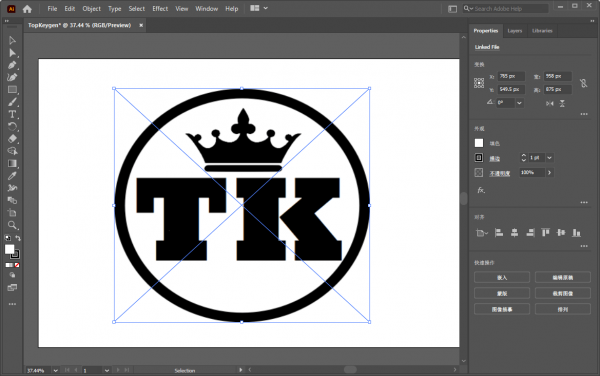Click Default Fill and Stroke icon

[8, 238]
